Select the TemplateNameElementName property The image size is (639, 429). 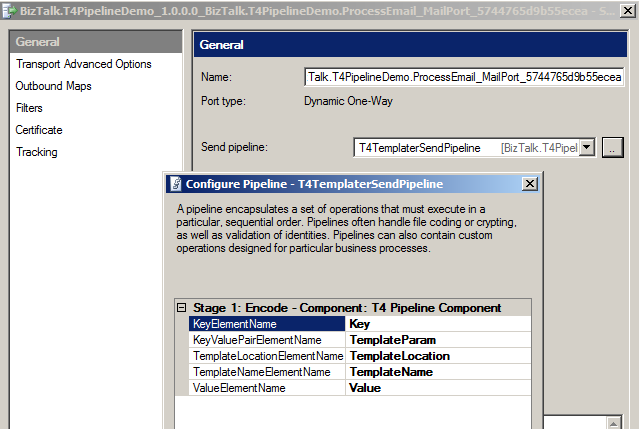[267, 372]
